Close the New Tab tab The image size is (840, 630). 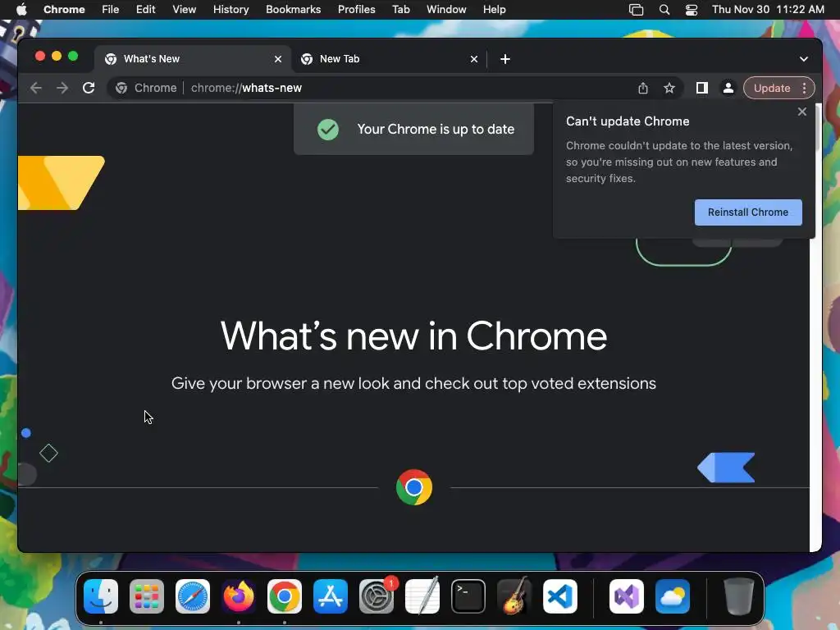(474, 59)
